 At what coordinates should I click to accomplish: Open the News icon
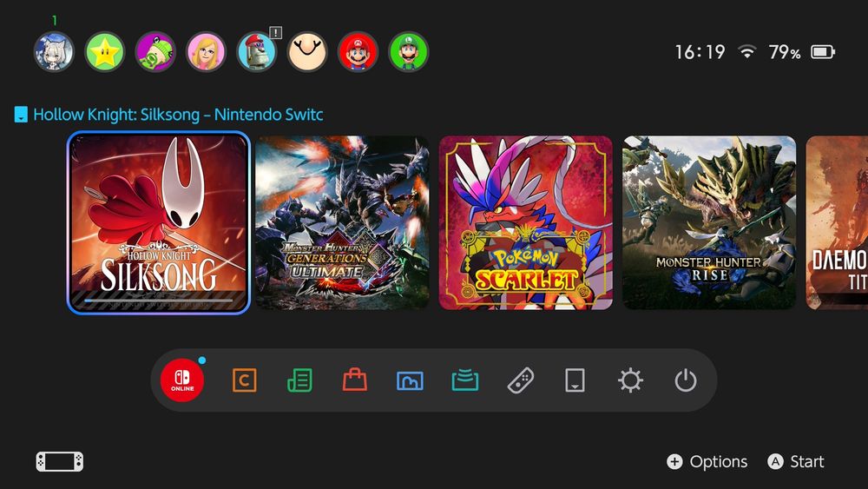point(299,380)
